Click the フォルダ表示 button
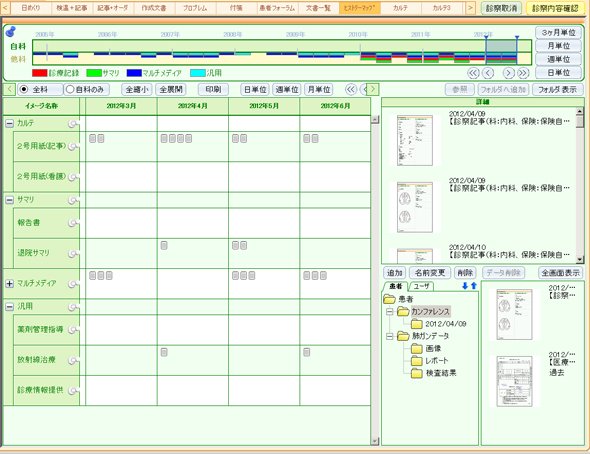The image size is (590, 454). click(557, 90)
